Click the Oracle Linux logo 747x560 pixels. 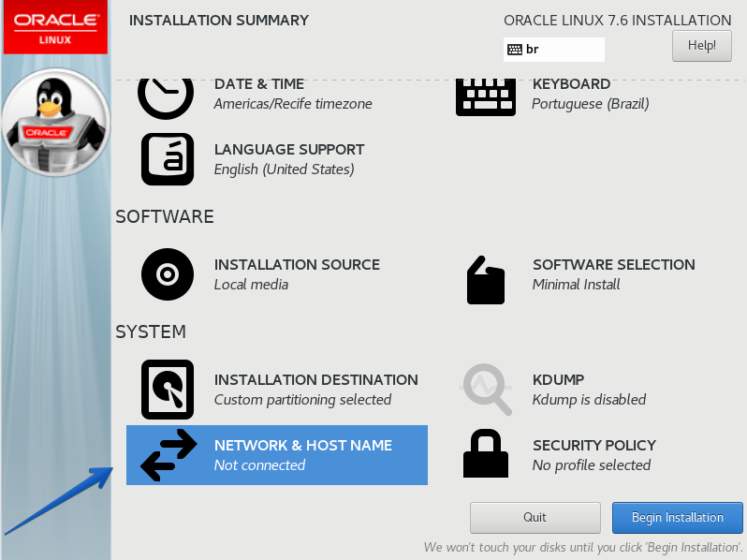pos(55,27)
